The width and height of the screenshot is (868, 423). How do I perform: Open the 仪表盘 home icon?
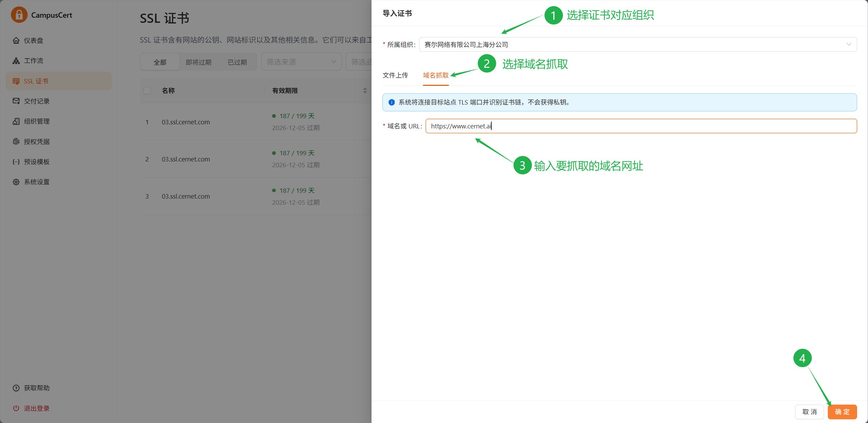tap(16, 41)
